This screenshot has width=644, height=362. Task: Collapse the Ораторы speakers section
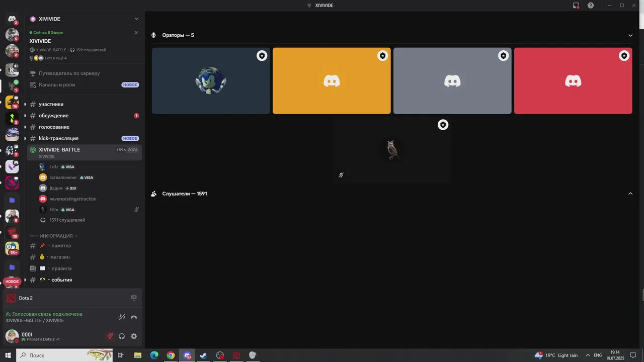630,35
